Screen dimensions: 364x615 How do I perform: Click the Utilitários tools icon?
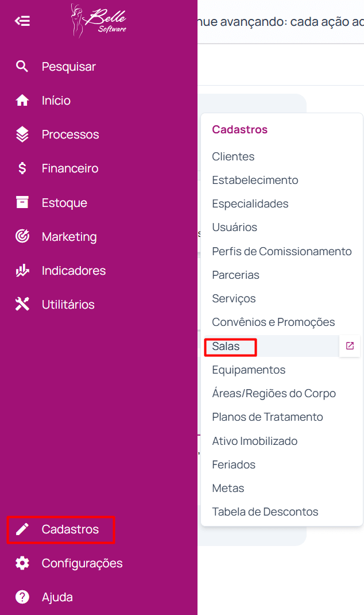coord(22,304)
